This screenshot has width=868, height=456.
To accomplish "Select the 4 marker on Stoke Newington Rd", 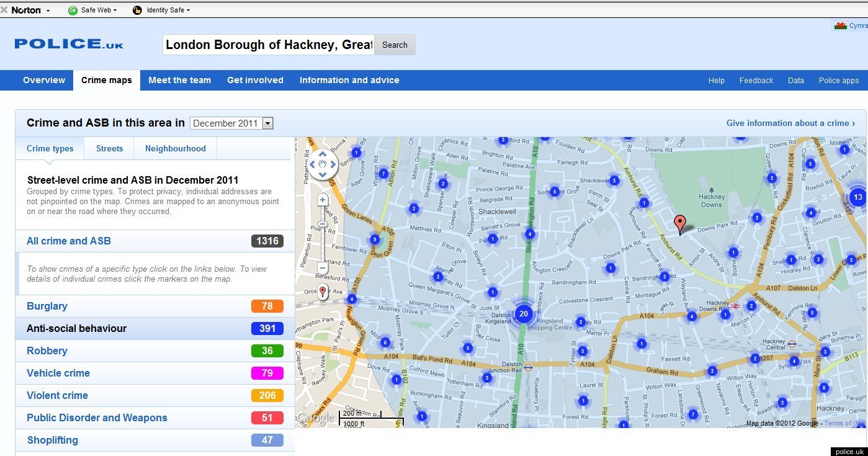I will 529,234.
